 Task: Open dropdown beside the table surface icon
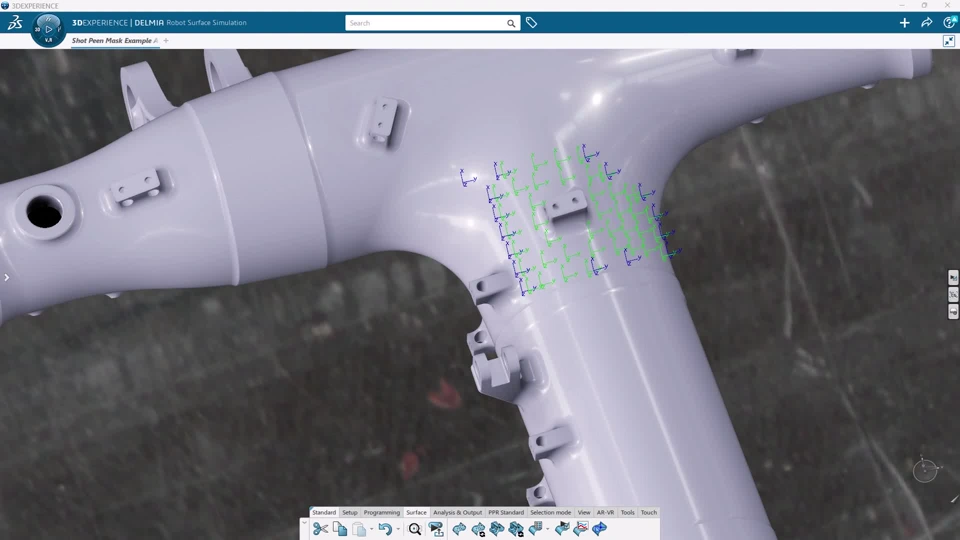point(547,529)
